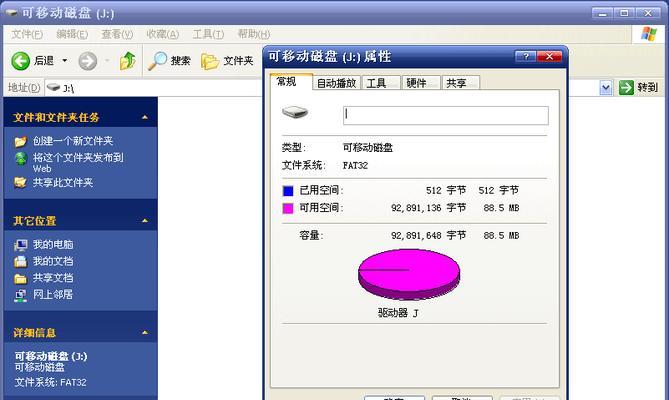Click the removable drive icon in properties dialog
The image size is (669, 400).
(295, 113)
